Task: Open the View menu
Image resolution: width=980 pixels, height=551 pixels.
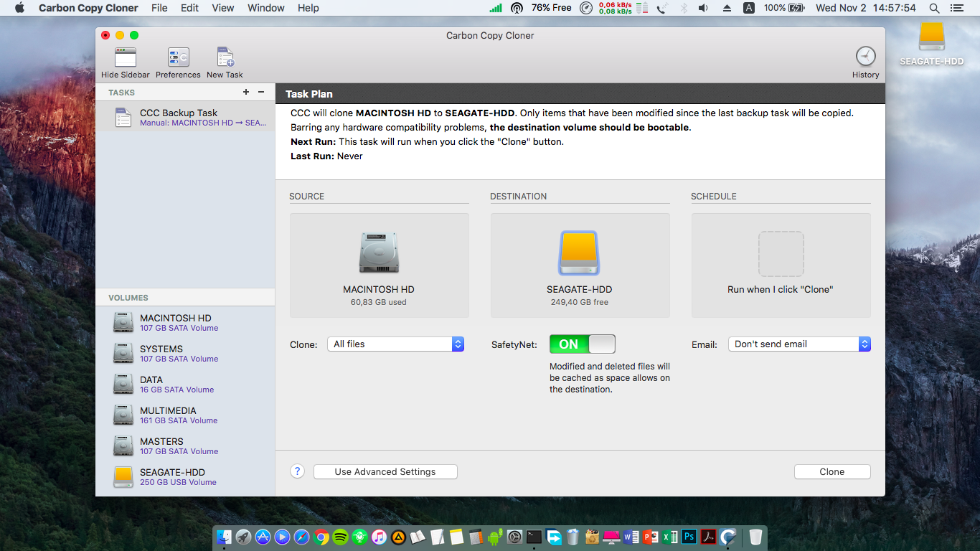Action: [223, 8]
